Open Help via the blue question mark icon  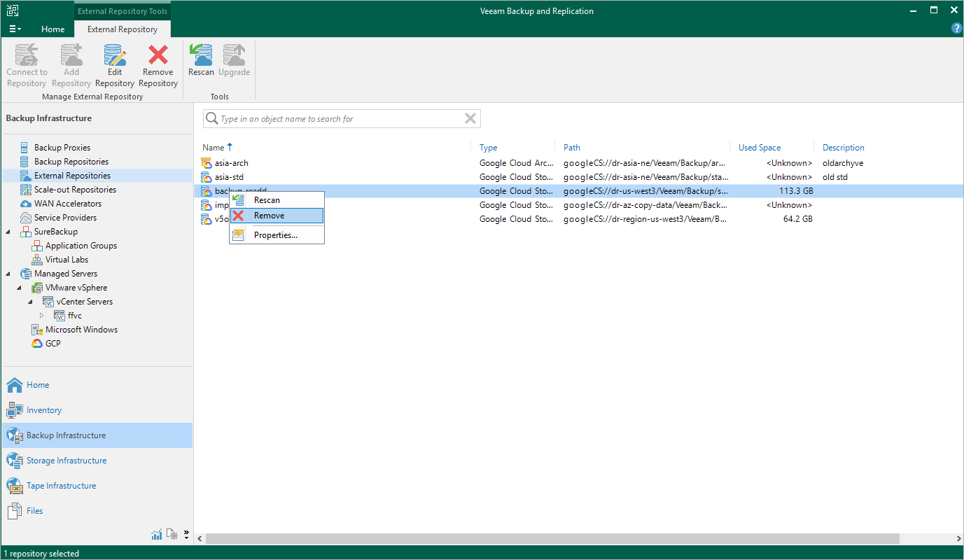(x=957, y=29)
